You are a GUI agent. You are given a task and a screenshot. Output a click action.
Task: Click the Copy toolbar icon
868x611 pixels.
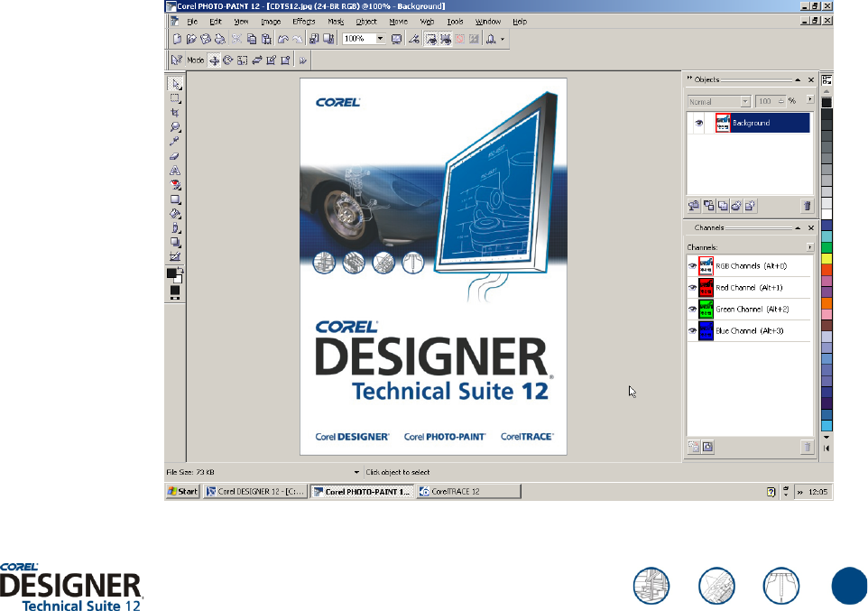[x=252, y=39]
